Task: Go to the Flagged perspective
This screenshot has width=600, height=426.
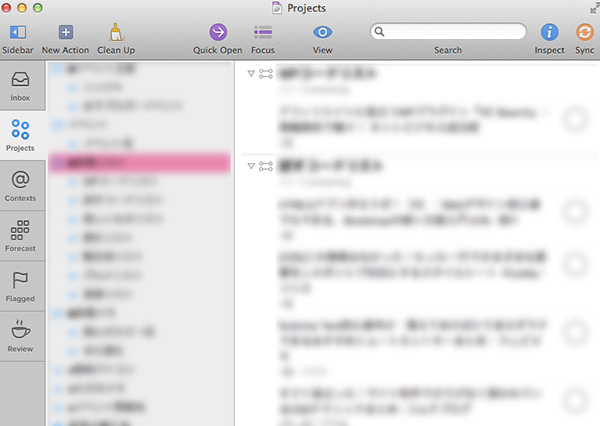Action: (x=20, y=286)
